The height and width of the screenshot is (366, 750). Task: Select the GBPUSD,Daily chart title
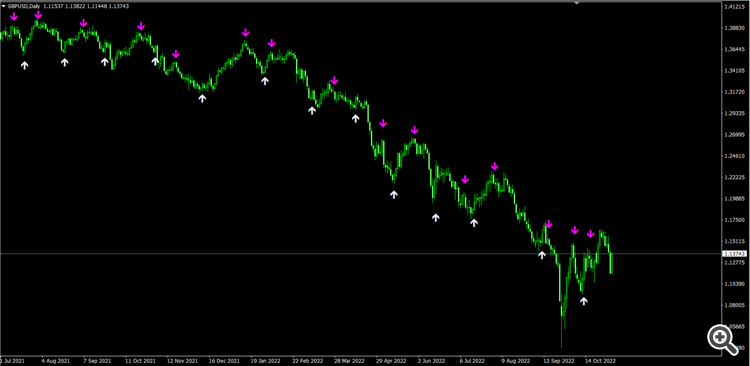(x=24, y=6)
